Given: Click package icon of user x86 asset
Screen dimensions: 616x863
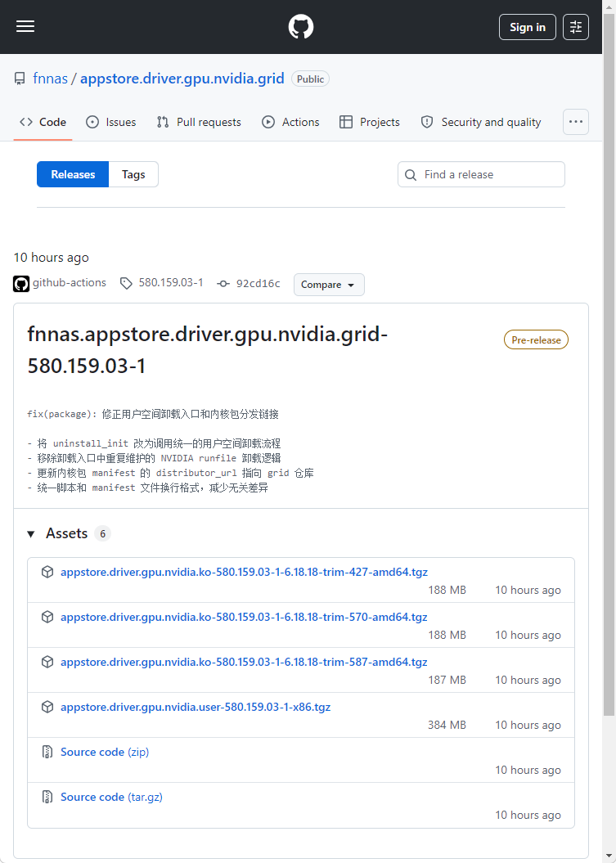Looking at the screenshot, I should [47, 707].
